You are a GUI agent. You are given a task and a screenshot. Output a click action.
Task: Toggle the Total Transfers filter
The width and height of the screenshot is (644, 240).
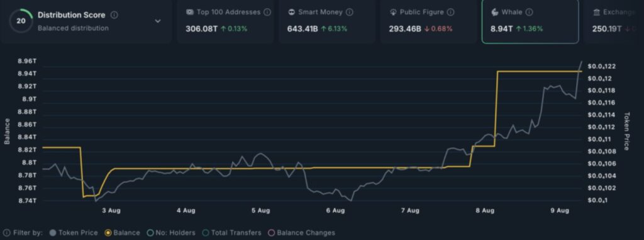tap(231, 232)
